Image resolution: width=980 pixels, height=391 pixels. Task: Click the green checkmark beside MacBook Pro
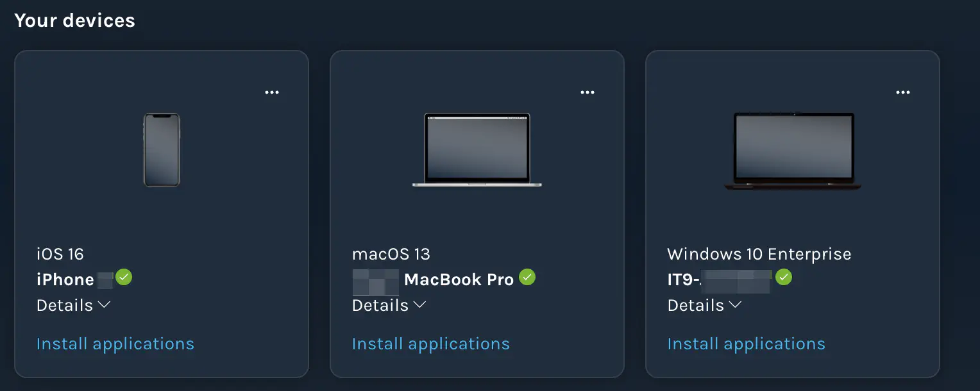tap(527, 278)
